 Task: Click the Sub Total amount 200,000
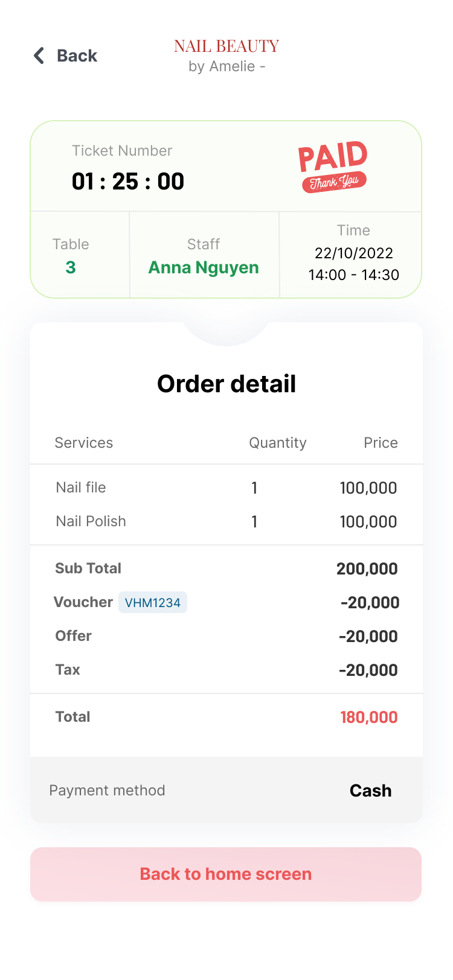pos(367,568)
